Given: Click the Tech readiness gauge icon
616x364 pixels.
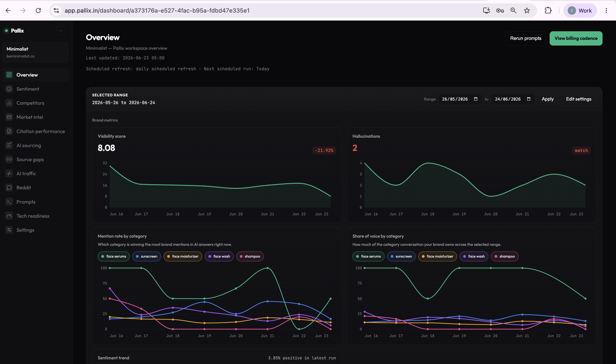Looking at the screenshot, I should click(x=9, y=216).
